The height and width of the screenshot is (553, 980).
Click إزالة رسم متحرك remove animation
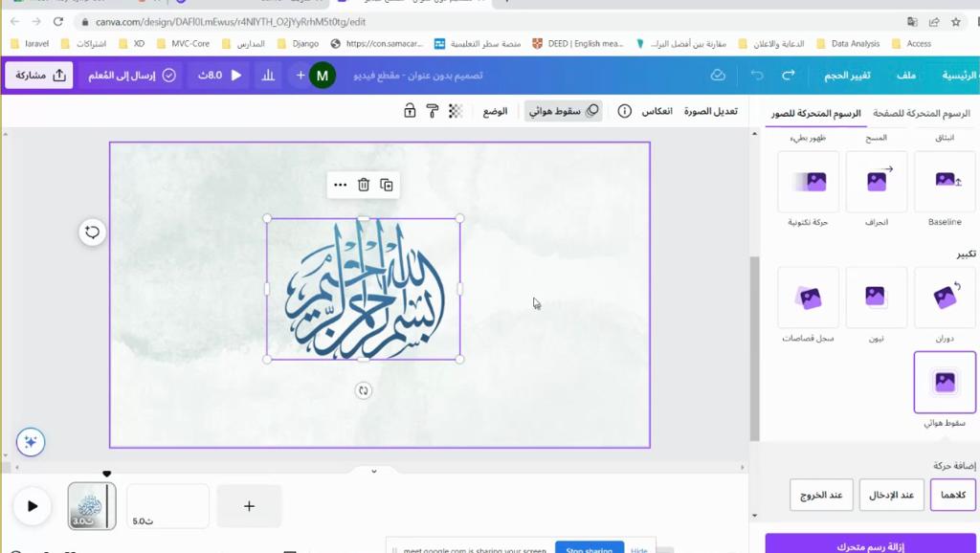pyautogui.click(x=871, y=545)
